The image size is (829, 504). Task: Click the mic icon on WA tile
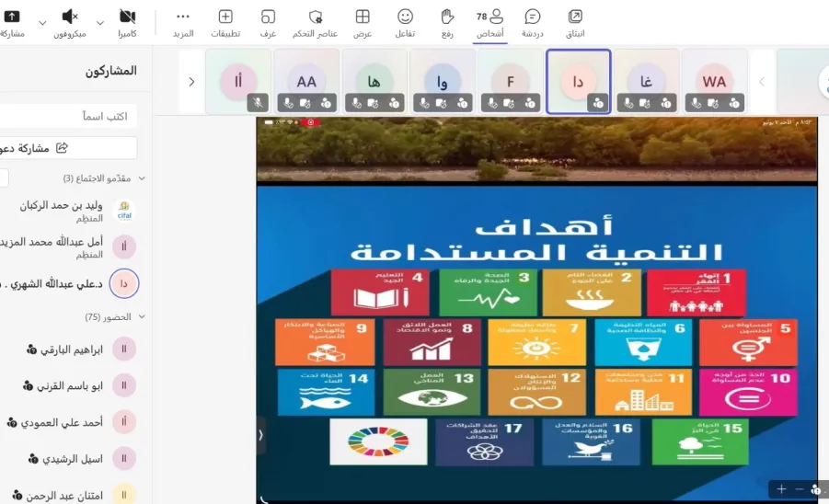point(697,104)
